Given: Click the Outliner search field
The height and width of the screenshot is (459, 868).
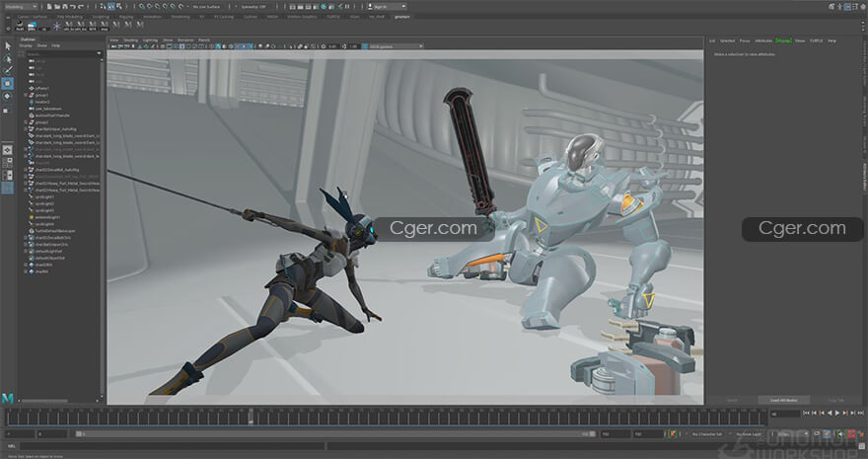Looking at the screenshot, I should point(62,53).
